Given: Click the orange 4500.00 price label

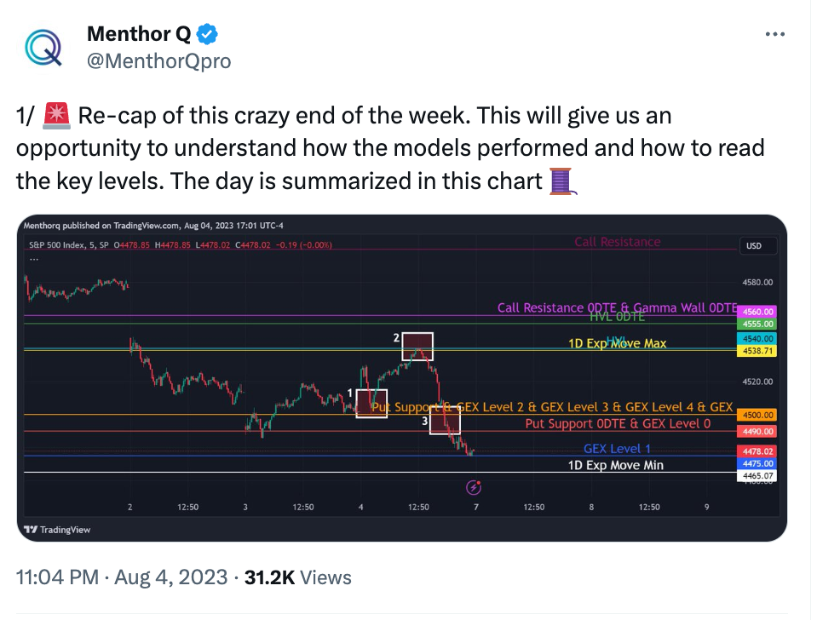Looking at the screenshot, I should click(757, 415).
